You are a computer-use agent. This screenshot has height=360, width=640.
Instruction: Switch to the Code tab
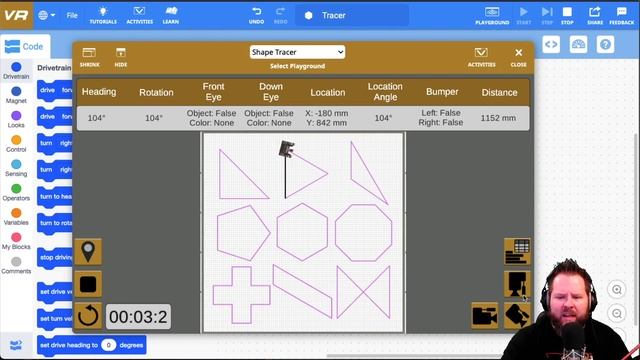(x=24, y=47)
